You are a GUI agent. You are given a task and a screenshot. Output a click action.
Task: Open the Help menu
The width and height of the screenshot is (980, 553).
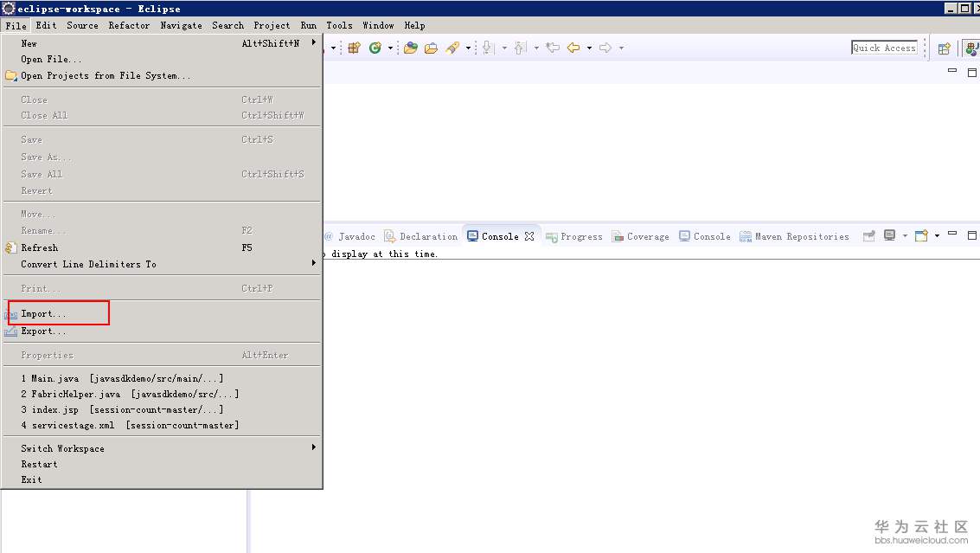pos(414,26)
